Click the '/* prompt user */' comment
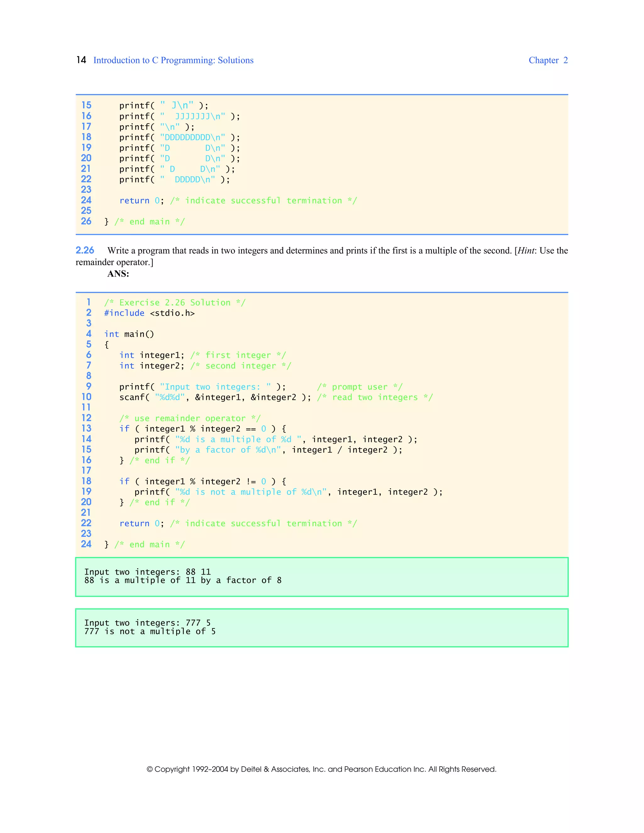 pos(360,387)
